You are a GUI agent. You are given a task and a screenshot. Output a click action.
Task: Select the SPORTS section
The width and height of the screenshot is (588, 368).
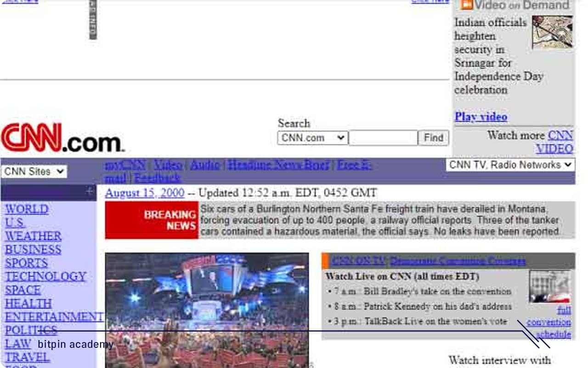tap(26, 263)
